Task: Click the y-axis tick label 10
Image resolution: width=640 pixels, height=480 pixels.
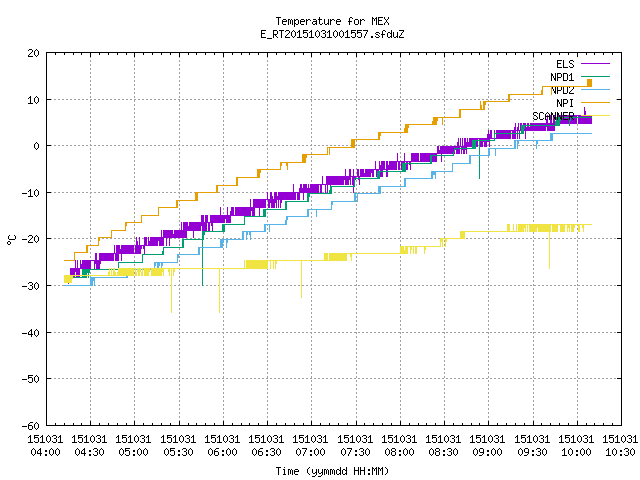Action: point(33,100)
